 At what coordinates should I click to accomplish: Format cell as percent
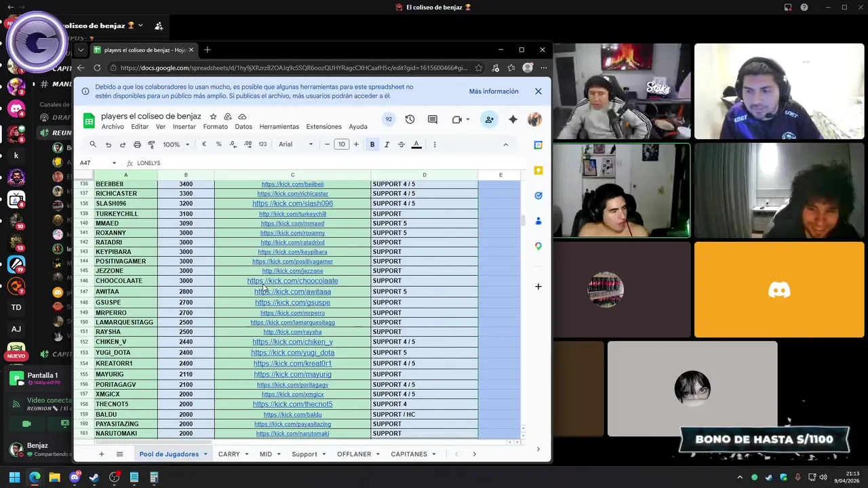point(218,144)
